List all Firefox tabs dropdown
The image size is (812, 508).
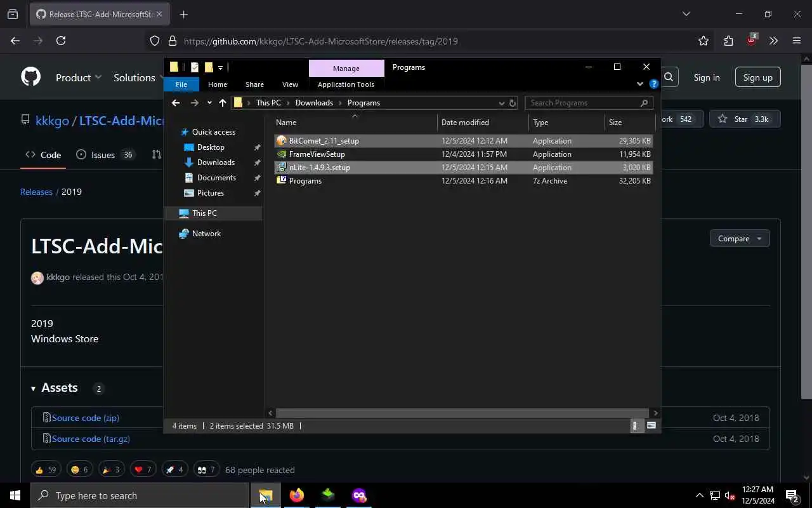click(686, 14)
